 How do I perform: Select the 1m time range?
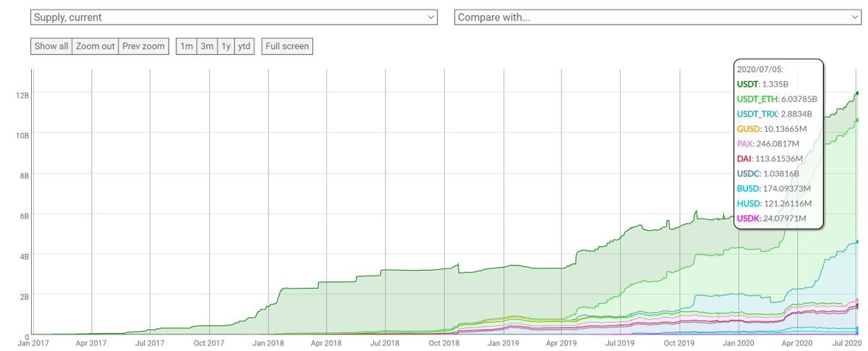tap(187, 46)
